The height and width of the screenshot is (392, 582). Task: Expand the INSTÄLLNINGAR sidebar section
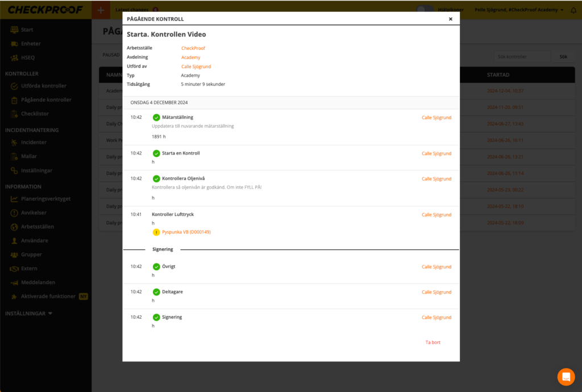29,313
